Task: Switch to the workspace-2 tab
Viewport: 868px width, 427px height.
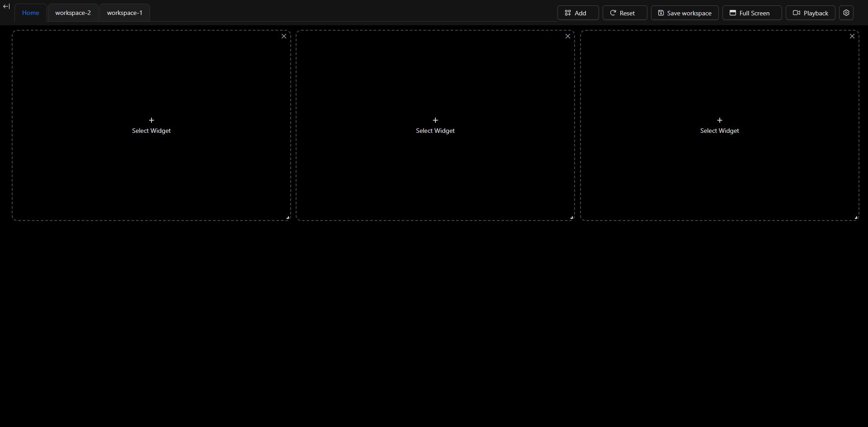Action: [73, 13]
